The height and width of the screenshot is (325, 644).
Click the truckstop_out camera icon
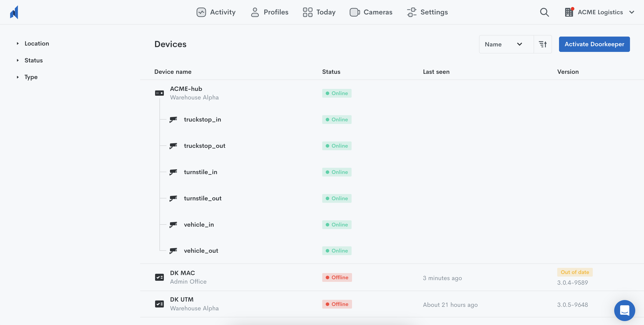coord(173,146)
